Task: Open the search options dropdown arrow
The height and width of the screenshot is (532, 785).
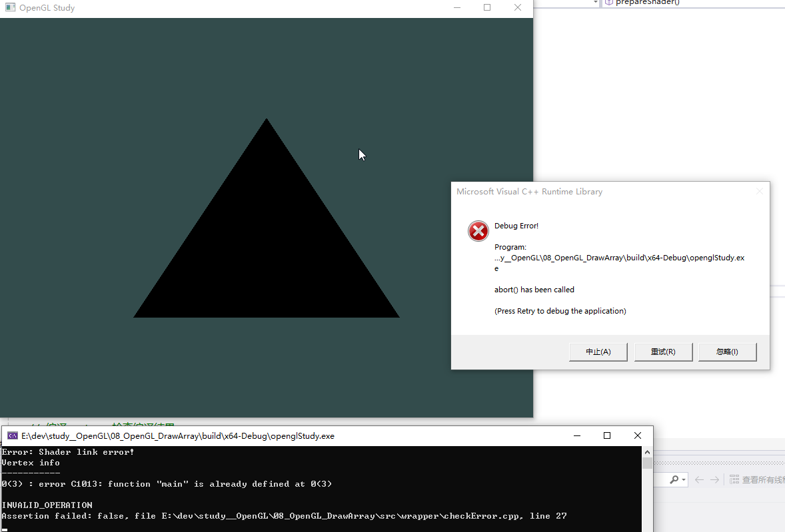Action: coord(683,479)
